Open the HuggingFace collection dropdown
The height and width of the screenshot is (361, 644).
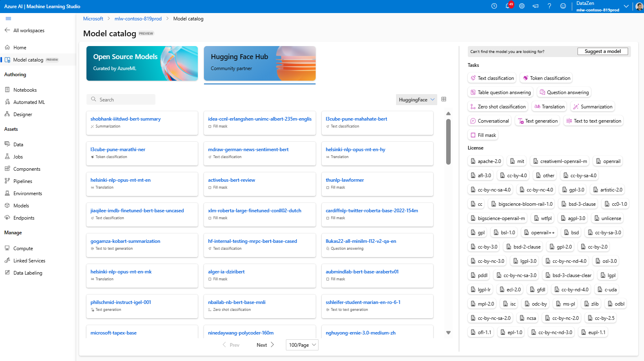point(416,100)
